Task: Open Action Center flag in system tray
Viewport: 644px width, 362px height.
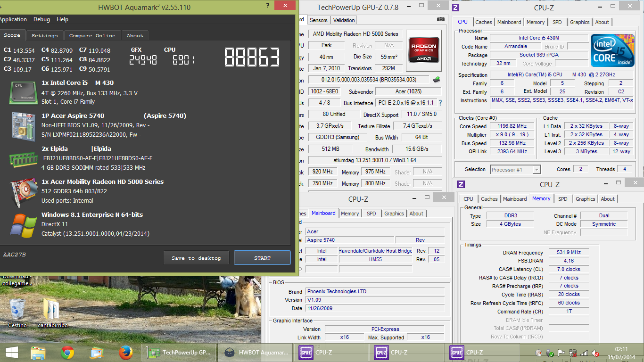Action: pyautogui.click(x=561, y=353)
